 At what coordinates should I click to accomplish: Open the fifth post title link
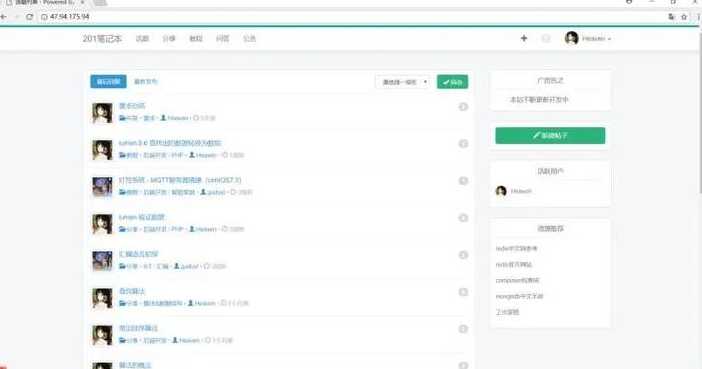pyautogui.click(x=138, y=254)
